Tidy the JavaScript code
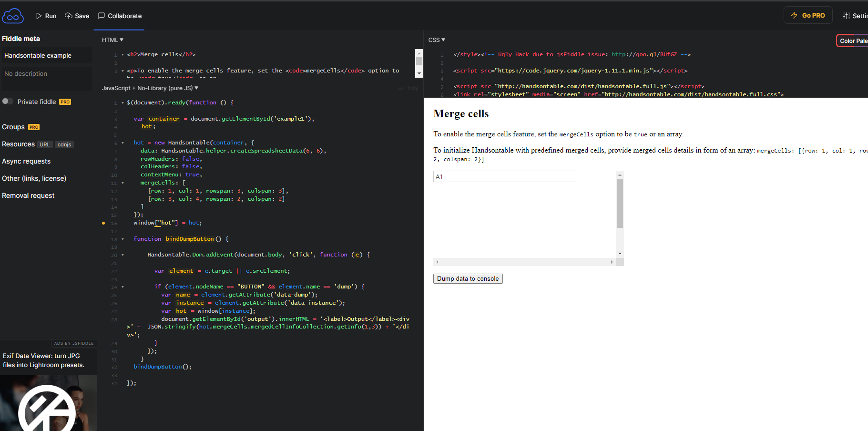This screenshot has width=868, height=431. (x=408, y=88)
